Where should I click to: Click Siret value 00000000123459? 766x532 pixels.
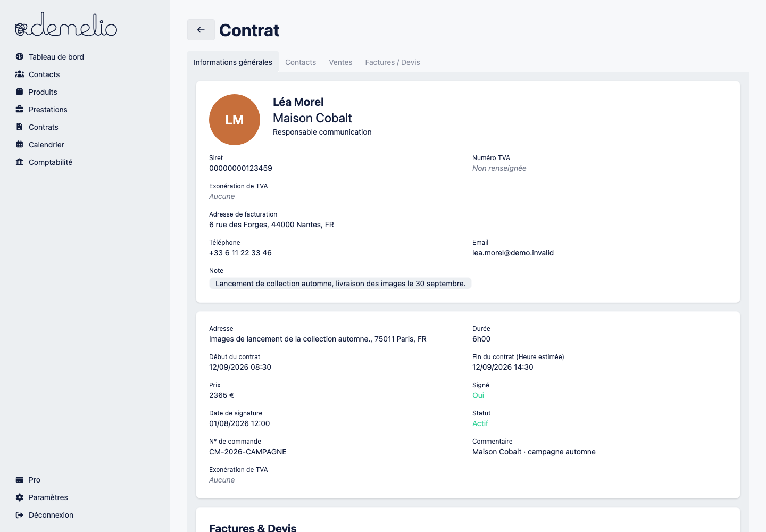point(240,168)
